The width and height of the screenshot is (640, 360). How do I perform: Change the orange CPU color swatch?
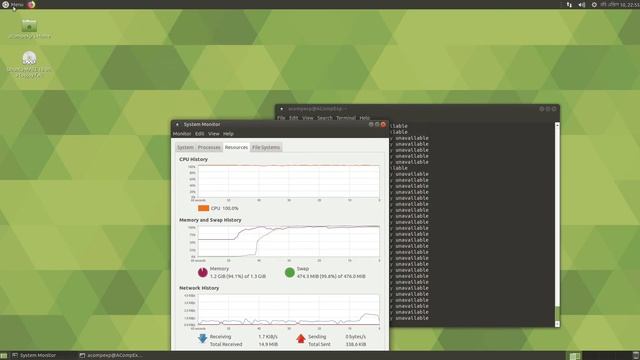coord(203,208)
